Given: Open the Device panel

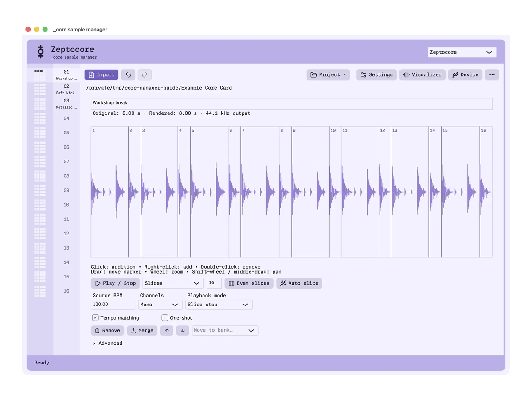Looking at the screenshot, I should tap(465, 75).
